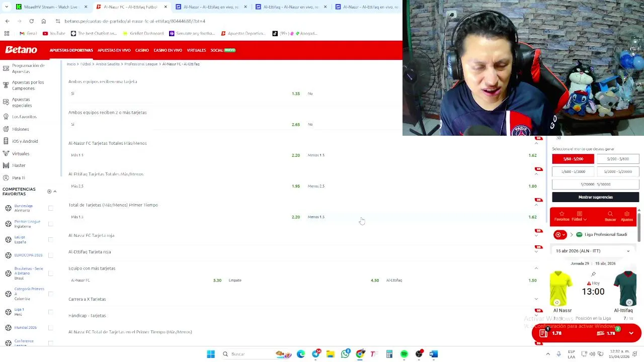Check Brasileirao Serie A favorite checkbox
Image resolution: width=644 pixels, height=362 pixels.
click(x=50, y=273)
